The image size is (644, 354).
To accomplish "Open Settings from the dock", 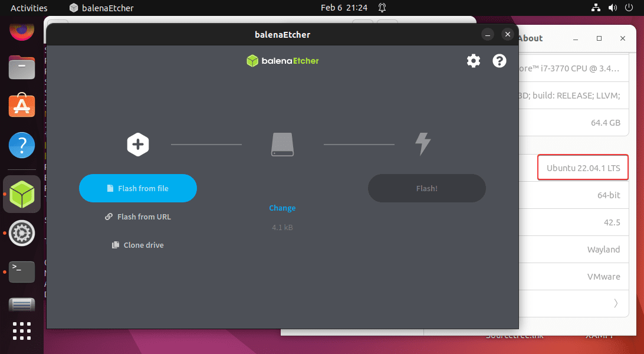I will point(22,233).
